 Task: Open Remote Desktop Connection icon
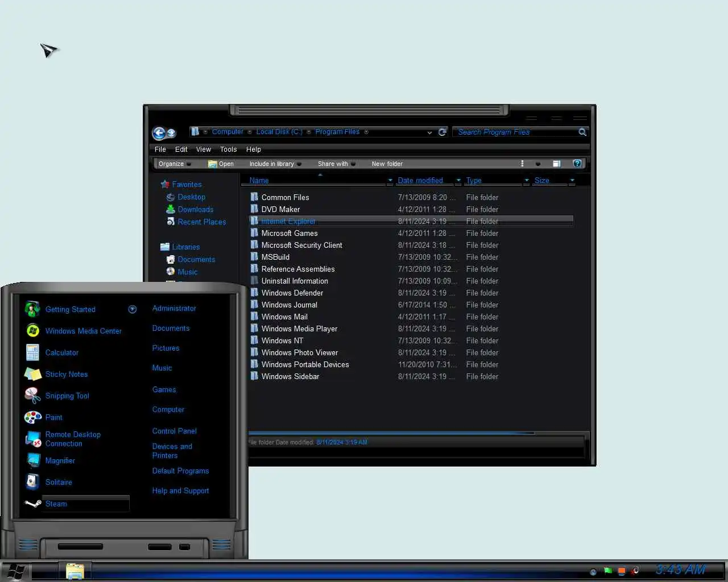pos(34,439)
